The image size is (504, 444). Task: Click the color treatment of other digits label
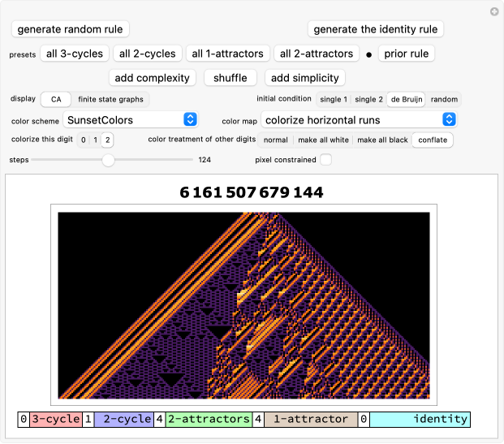point(202,140)
